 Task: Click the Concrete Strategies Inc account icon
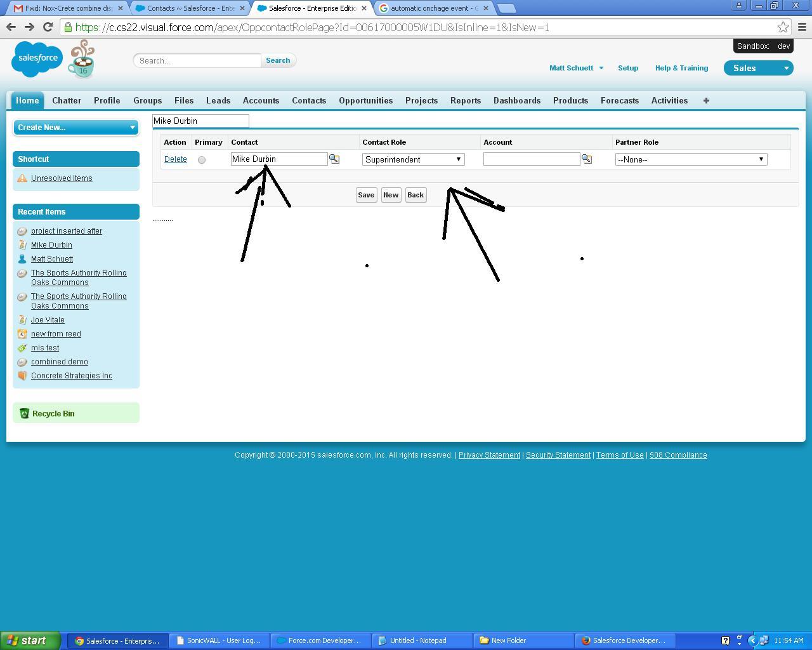(x=22, y=376)
